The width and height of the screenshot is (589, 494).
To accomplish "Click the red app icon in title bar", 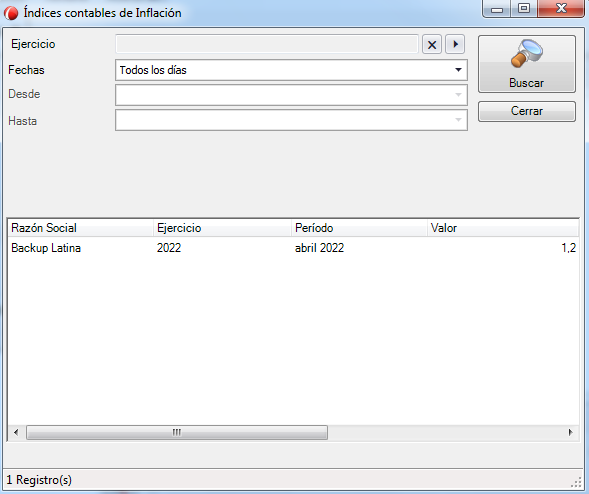I will [11, 13].
